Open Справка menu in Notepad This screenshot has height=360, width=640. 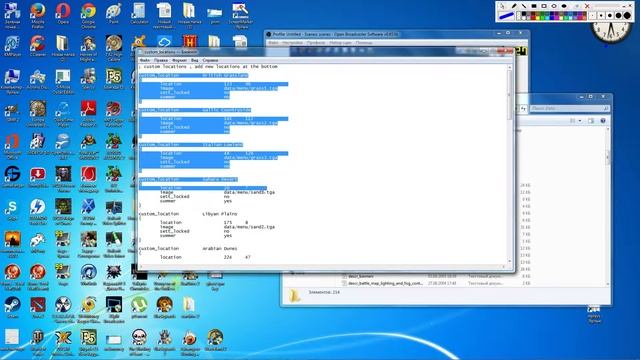211,60
